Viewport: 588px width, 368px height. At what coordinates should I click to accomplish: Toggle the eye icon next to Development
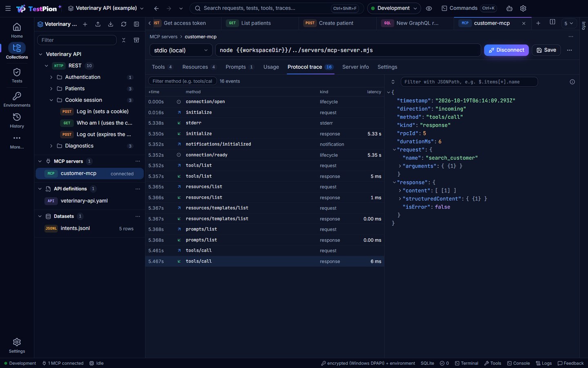[429, 8]
